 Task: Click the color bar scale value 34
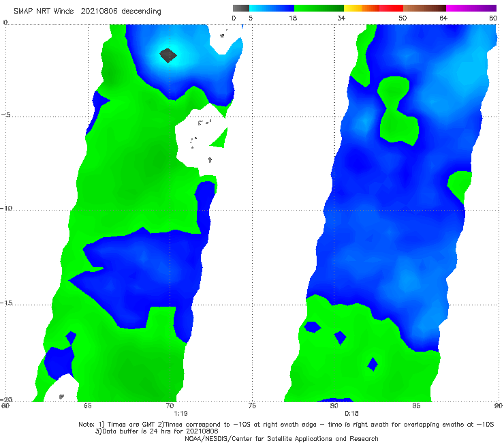[341, 18]
